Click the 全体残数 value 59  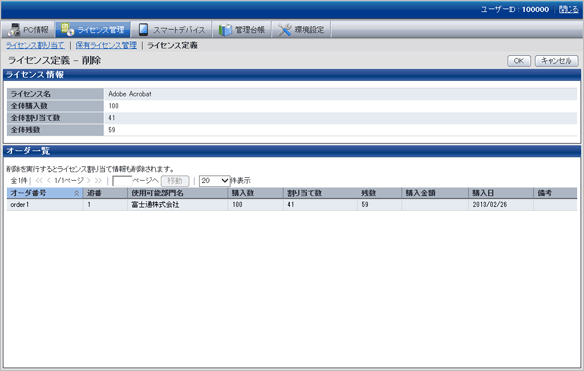[x=112, y=130]
